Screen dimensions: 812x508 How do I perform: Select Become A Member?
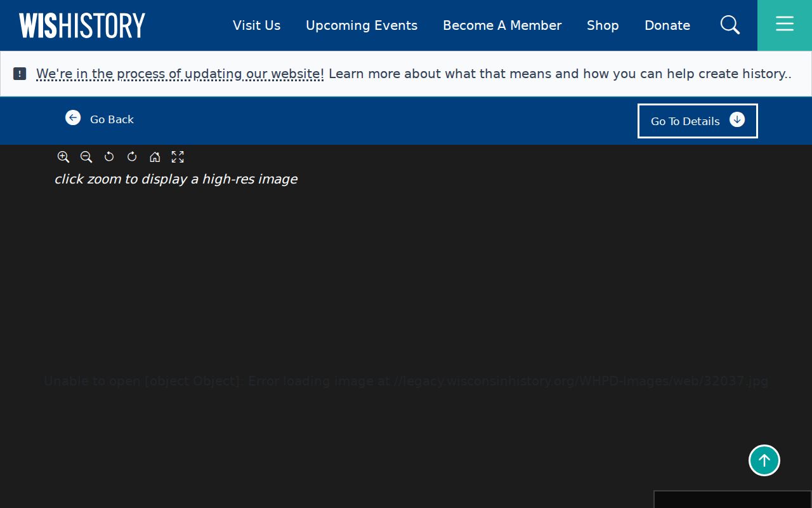point(502,25)
